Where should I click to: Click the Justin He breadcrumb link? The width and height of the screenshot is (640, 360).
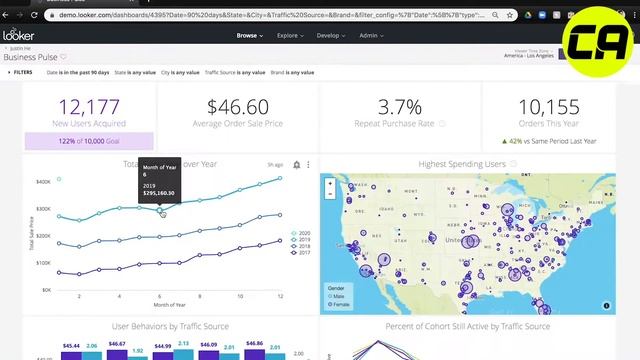point(20,48)
